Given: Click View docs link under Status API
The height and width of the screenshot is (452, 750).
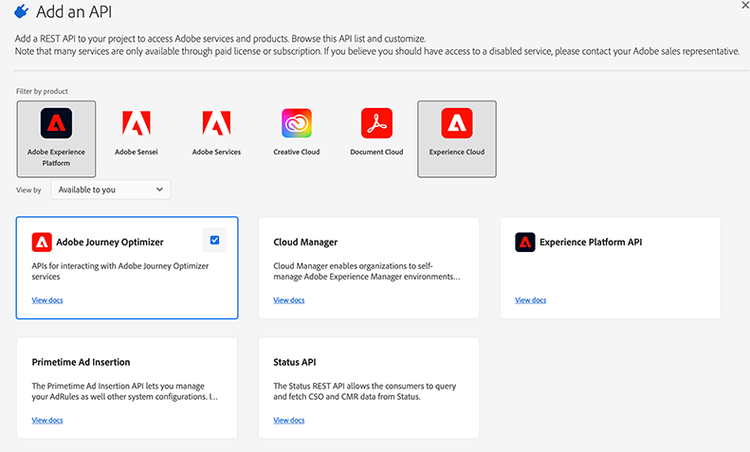Looking at the screenshot, I should coord(289,420).
